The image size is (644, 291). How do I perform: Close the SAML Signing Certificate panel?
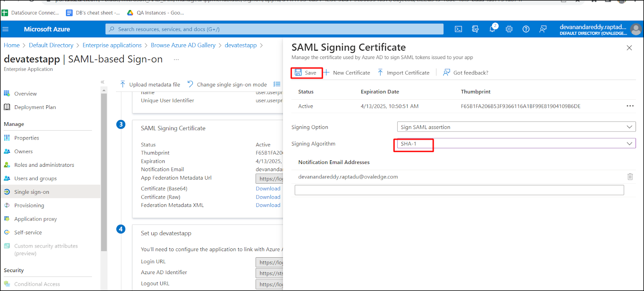click(x=630, y=48)
